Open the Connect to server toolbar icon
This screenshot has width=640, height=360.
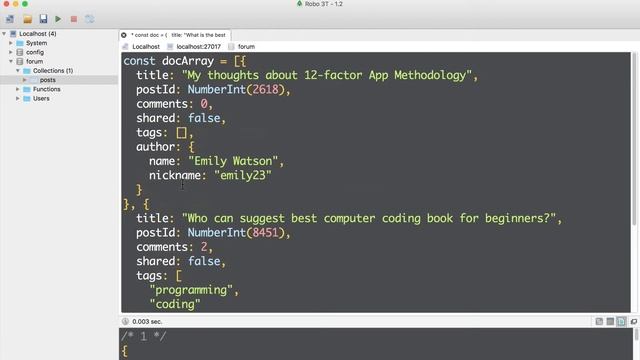click(x=10, y=19)
